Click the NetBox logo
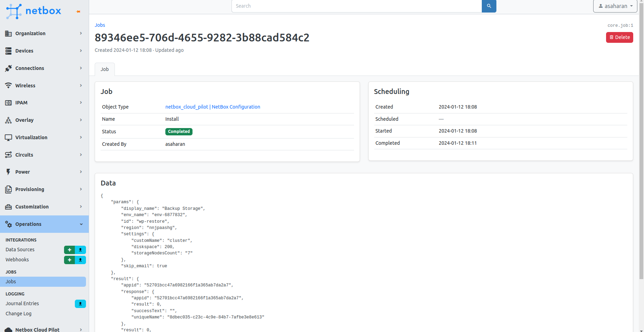 (x=33, y=11)
